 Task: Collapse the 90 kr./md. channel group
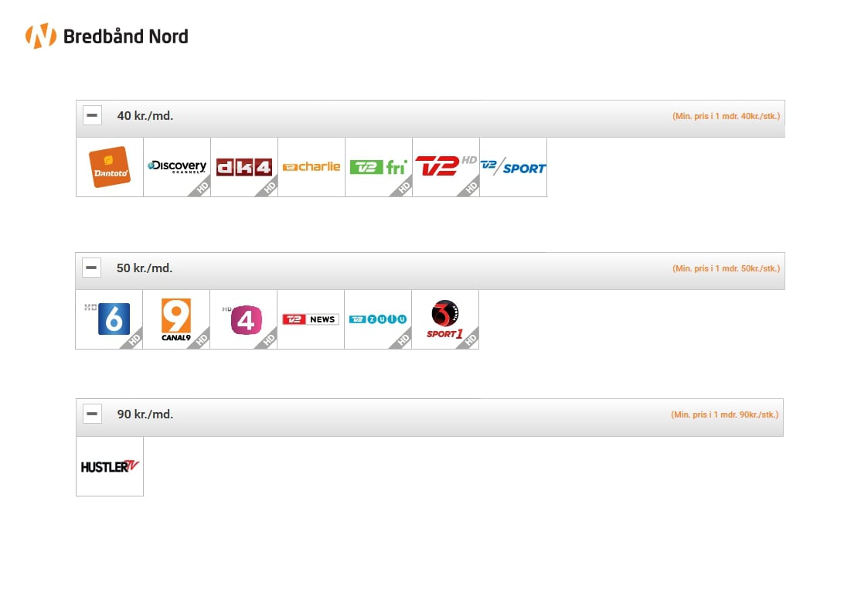click(93, 414)
